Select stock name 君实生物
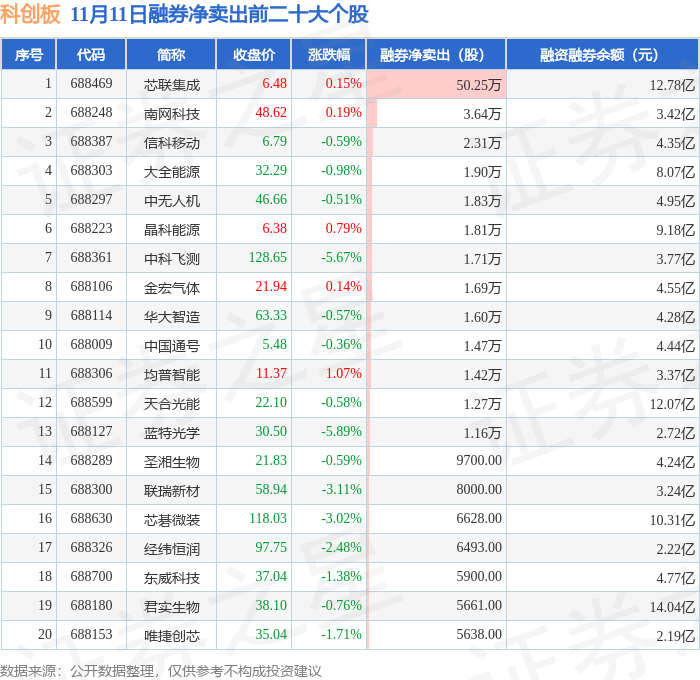This screenshot has height=680, width=700. (171, 607)
